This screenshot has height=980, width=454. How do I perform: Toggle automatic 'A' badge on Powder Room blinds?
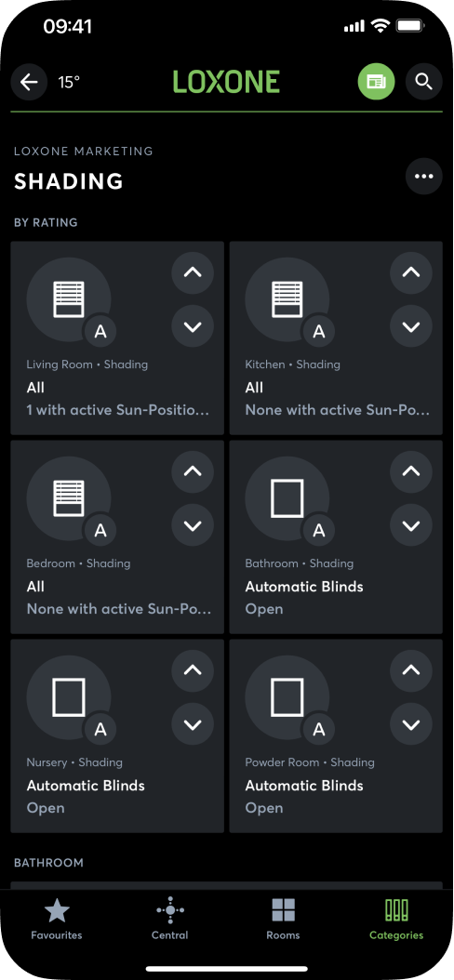pos(319,729)
